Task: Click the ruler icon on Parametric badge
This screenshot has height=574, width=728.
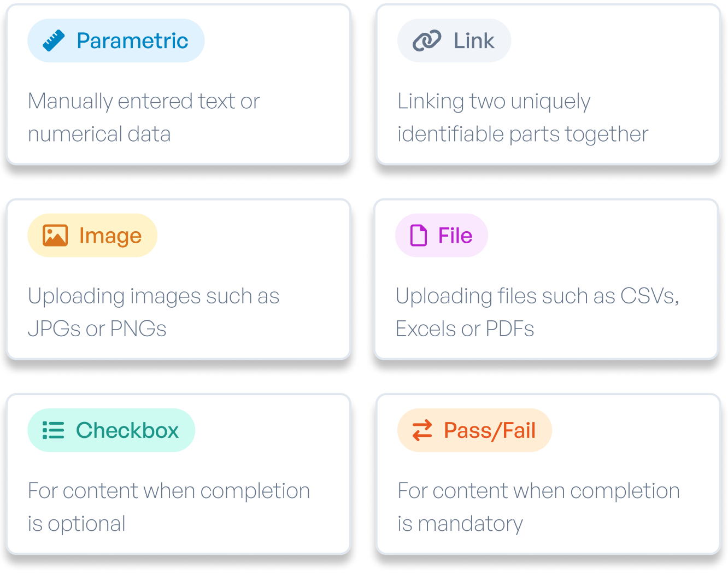Action: pos(54,41)
